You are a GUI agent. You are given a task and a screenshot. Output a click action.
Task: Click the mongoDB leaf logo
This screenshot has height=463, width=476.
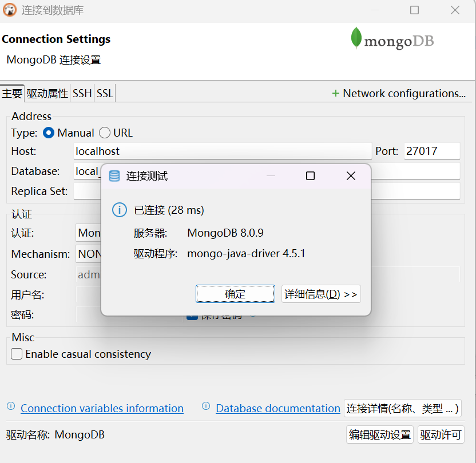[x=356, y=38]
